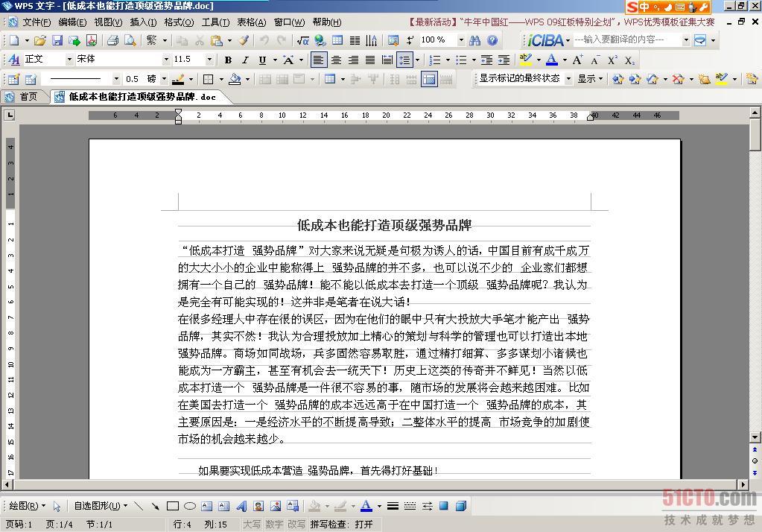Screen dimensions: 762x532
Task: Select the Ellipse shape tool
Action: coord(189,506)
